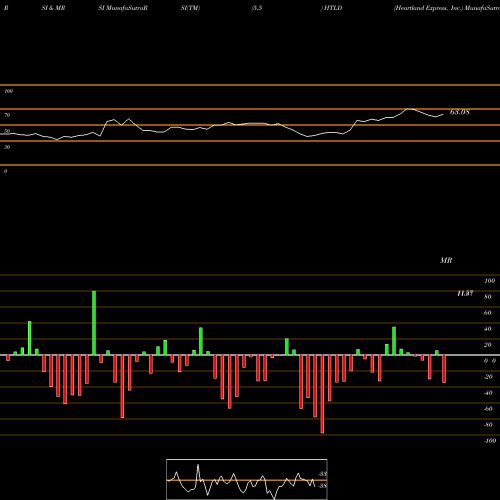
Task: Click the -100 label on MR axis
Action: pos(490,441)
